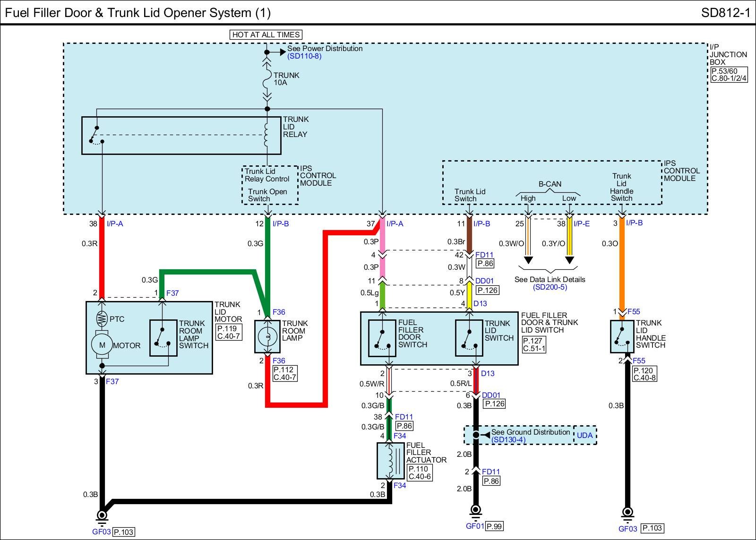Follow the SD130-4 ground distribution link
756x540 pixels.
508,440
